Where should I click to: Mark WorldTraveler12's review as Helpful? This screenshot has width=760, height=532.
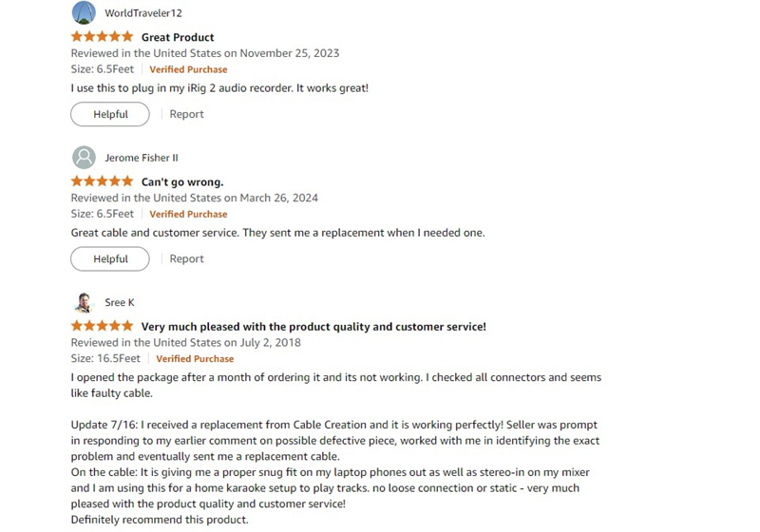click(110, 114)
